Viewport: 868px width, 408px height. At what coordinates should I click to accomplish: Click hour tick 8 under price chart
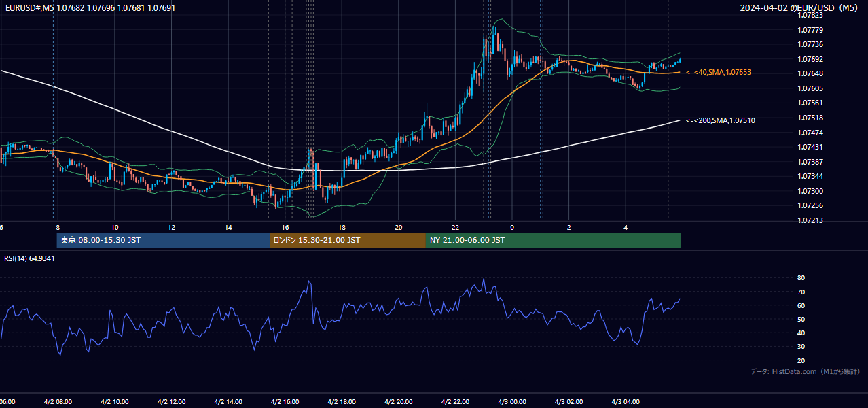click(x=58, y=227)
